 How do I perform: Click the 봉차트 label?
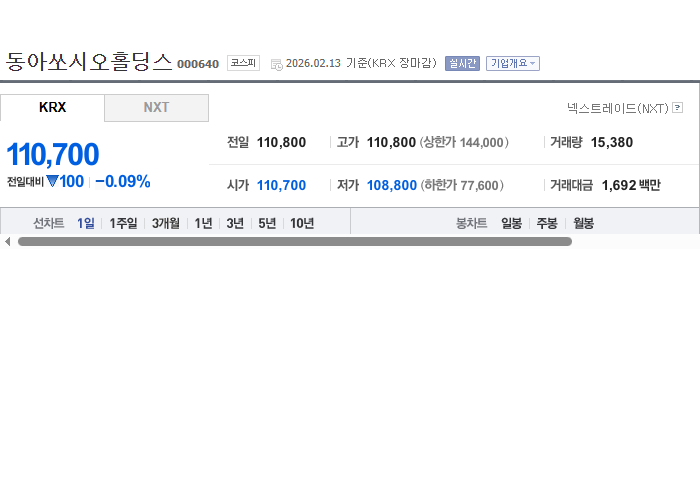471,223
